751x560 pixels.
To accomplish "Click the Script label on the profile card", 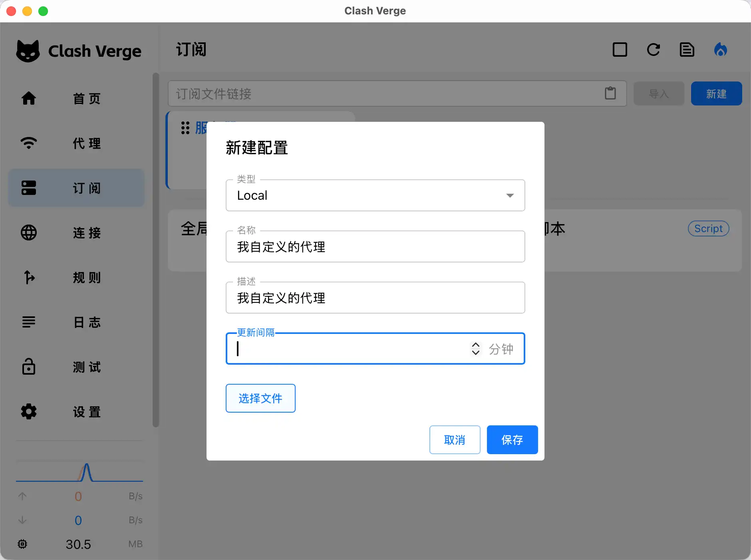I will click(708, 228).
